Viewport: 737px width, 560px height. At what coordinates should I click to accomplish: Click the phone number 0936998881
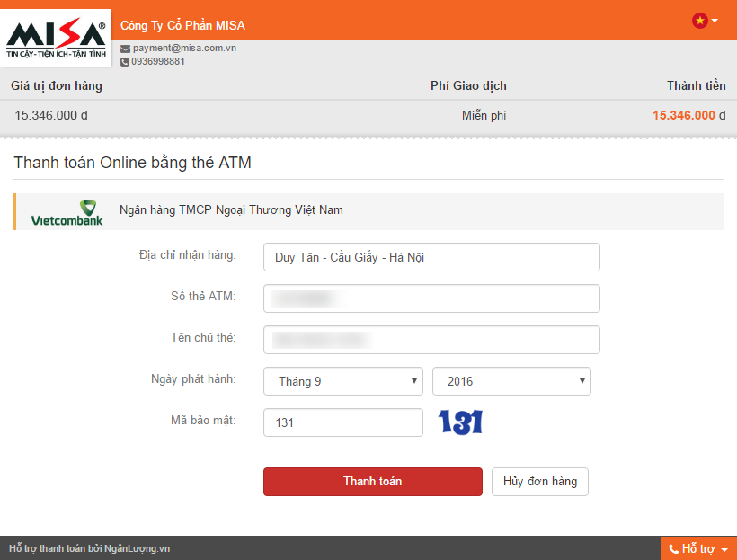click(x=158, y=62)
